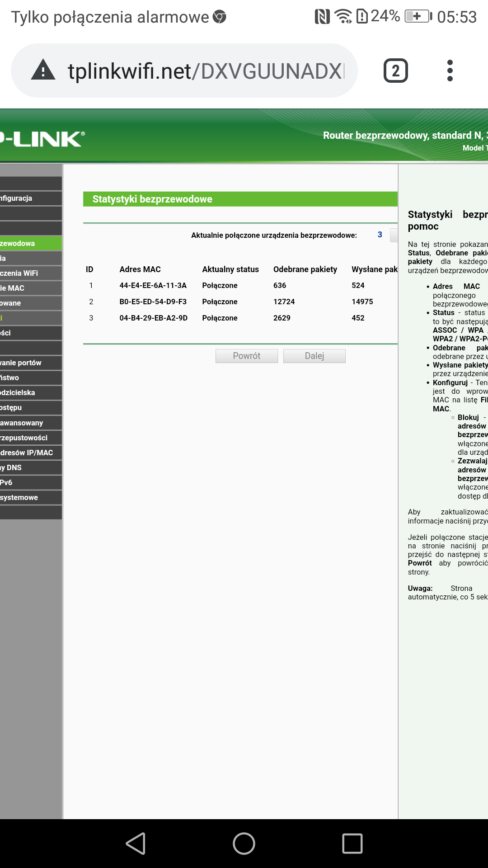This screenshot has height=868, width=488.
Task: Click received packets value 12724
Action: [284, 302]
